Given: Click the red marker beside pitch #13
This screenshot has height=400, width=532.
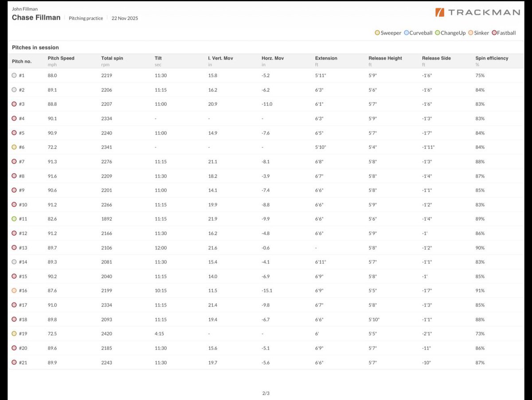Looking at the screenshot, I should pos(14,248).
